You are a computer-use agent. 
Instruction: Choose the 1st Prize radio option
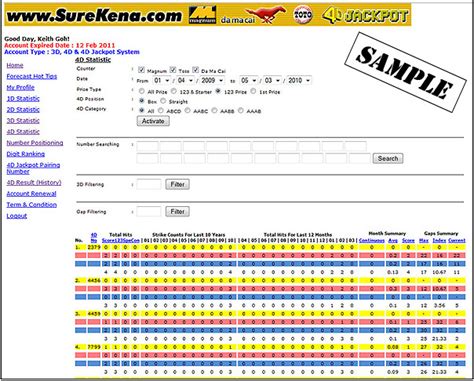click(253, 91)
